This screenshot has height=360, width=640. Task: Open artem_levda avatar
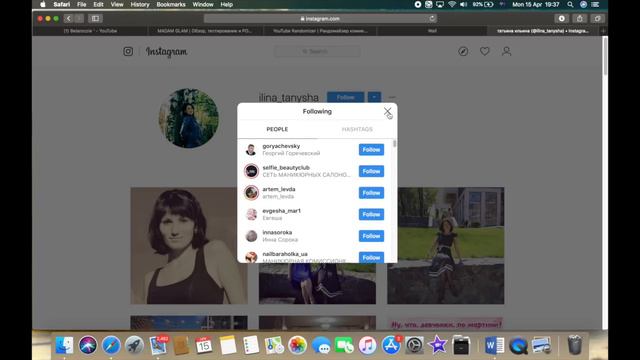pos(251,193)
